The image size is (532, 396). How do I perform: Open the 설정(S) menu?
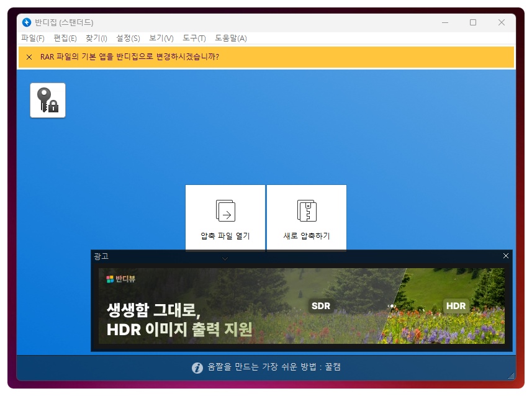pyautogui.click(x=128, y=38)
